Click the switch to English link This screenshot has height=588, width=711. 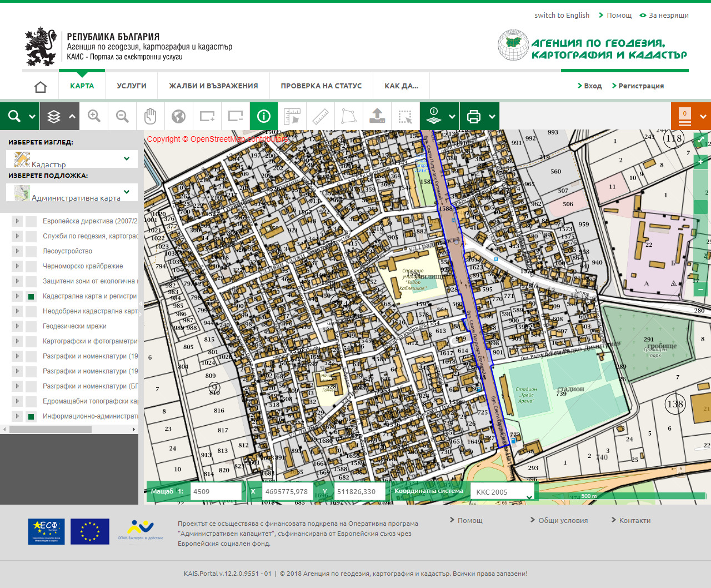point(562,16)
